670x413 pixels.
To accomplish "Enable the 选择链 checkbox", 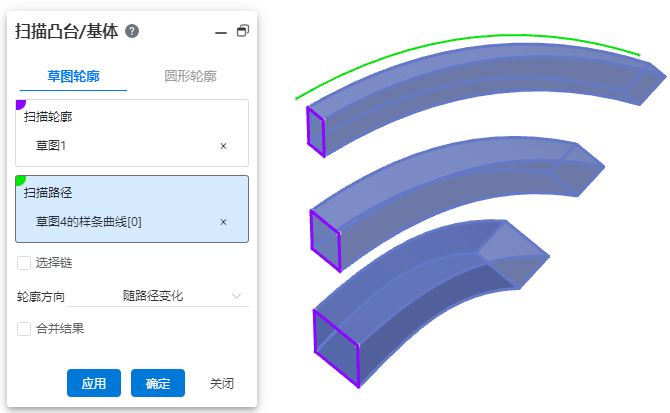I will pyautogui.click(x=24, y=263).
